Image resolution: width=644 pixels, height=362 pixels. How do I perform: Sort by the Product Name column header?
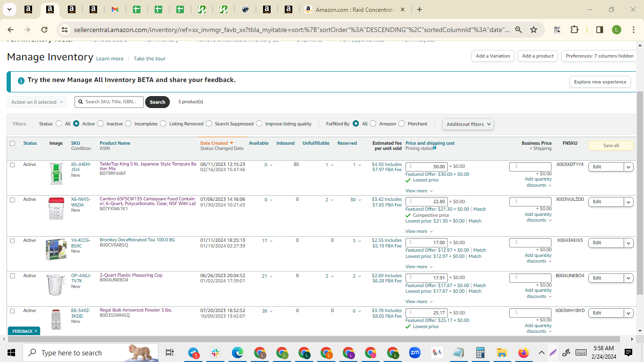pos(115,143)
